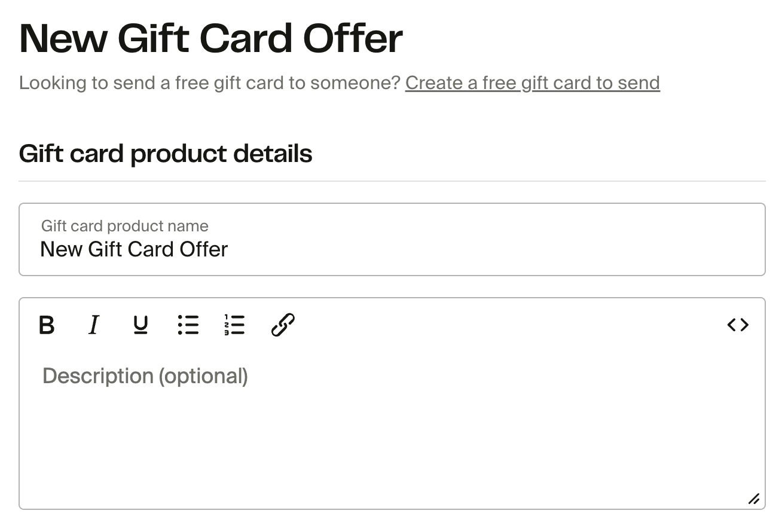Place the cursor after "Offer" in the name field
The height and width of the screenshot is (532, 782).
click(x=230, y=249)
